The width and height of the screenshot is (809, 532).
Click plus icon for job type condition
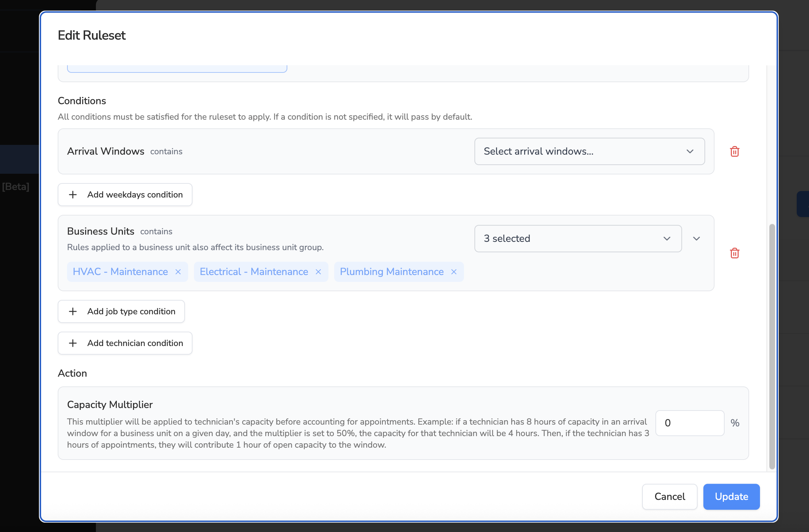pos(73,311)
